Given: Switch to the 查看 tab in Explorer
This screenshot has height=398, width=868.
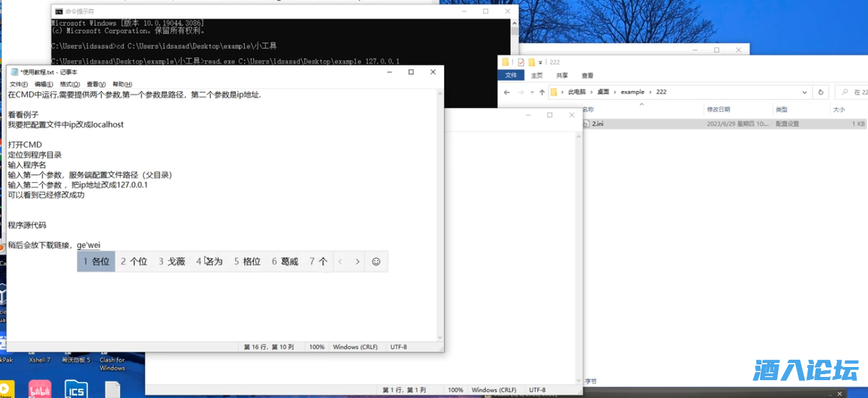Looking at the screenshot, I should coord(587,76).
